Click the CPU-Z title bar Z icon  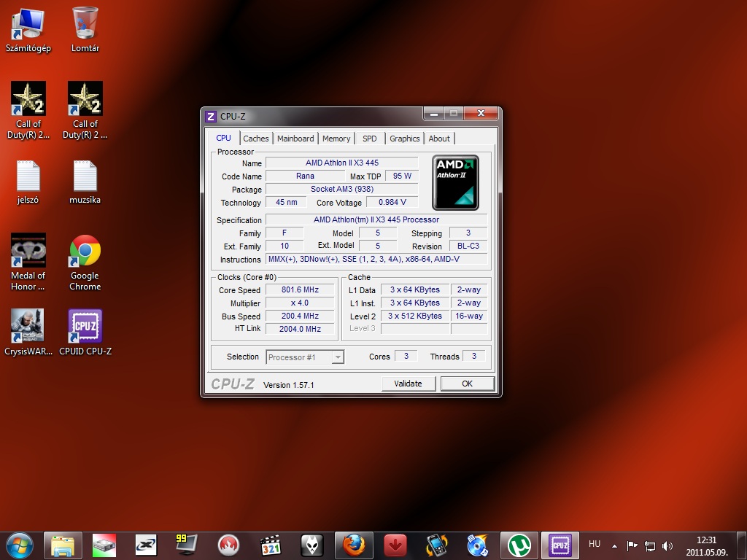pos(211,117)
